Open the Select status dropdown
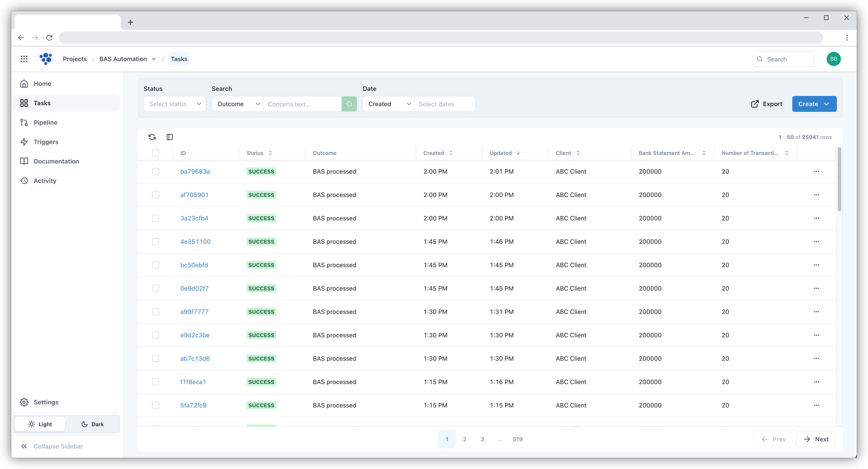 (x=175, y=104)
